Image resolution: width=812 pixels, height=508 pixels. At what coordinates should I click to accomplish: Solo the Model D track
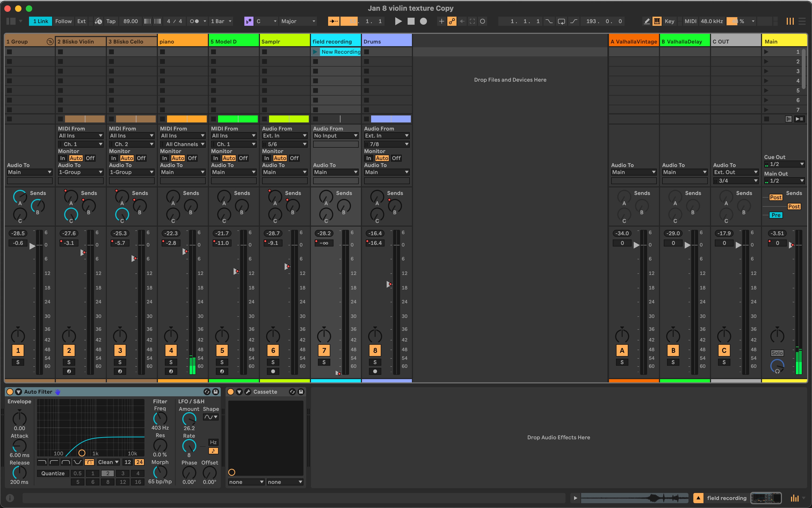coord(222,362)
